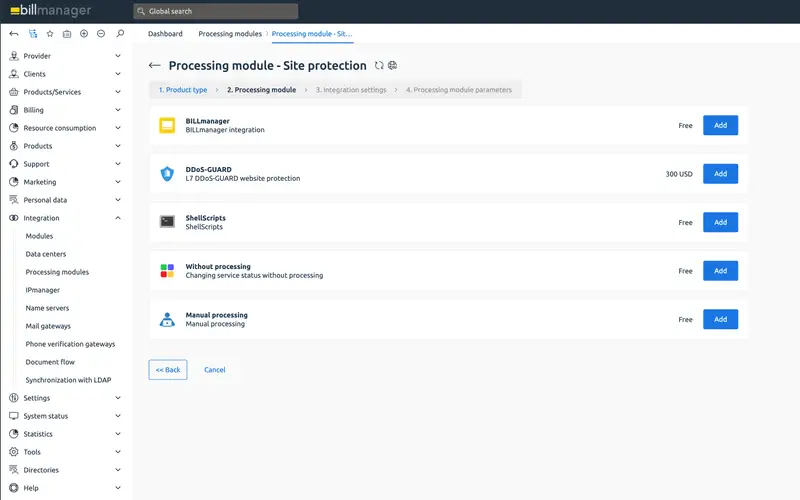
Task: Click the back arrow in the sidebar toolbar
Action: pos(14,34)
